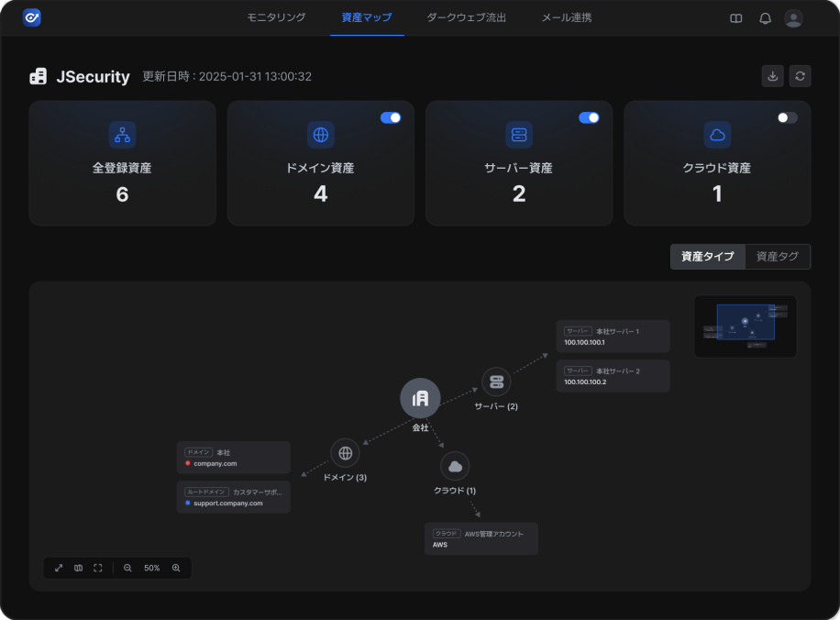This screenshot has height=620, width=840.
Task: Click the minimap overview thumbnail
Action: 746,327
